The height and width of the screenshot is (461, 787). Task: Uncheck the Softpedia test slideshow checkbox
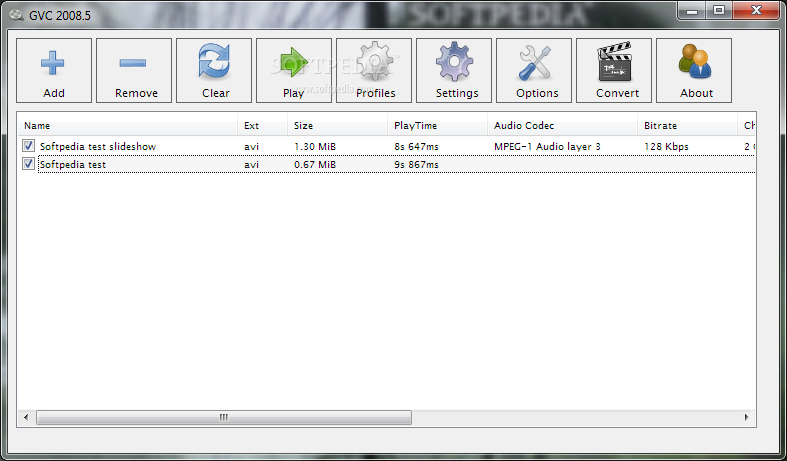pos(28,146)
